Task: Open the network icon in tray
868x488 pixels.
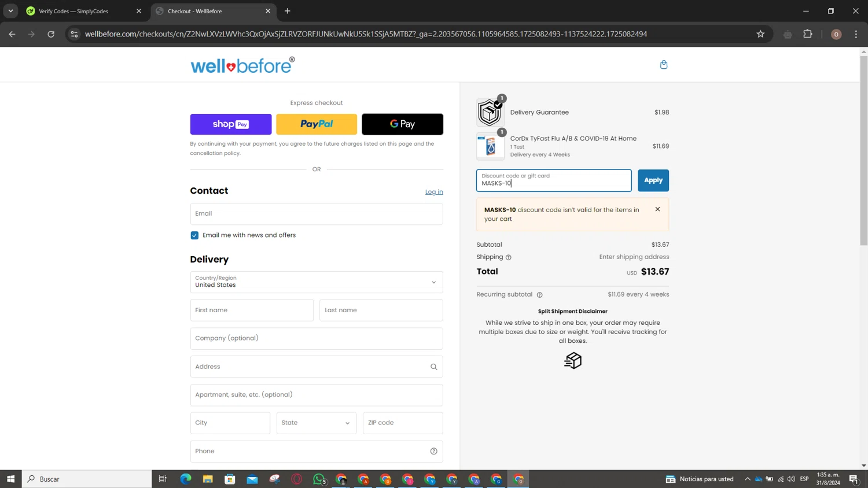Action: click(781, 479)
